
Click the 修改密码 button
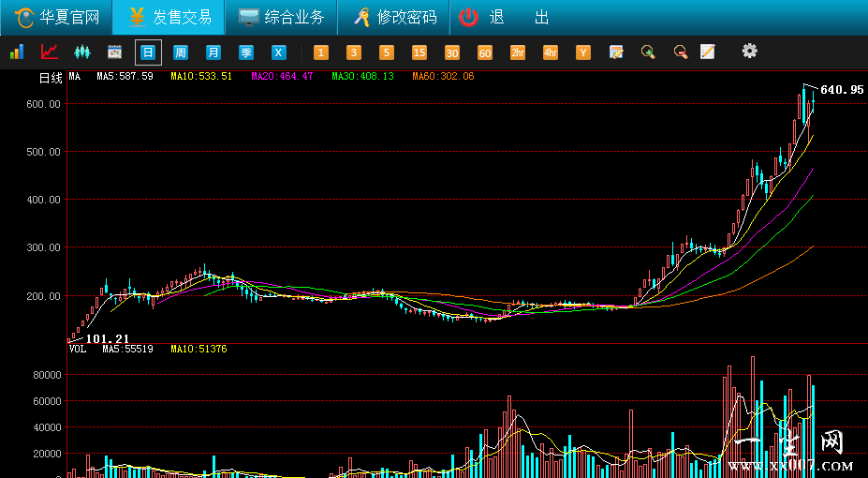click(393, 17)
